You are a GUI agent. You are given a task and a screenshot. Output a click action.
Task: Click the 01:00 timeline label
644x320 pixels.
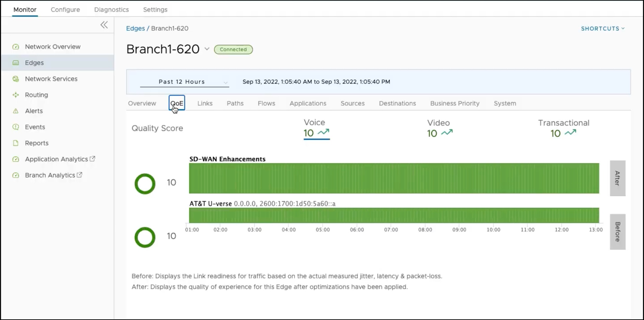click(192, 230)
